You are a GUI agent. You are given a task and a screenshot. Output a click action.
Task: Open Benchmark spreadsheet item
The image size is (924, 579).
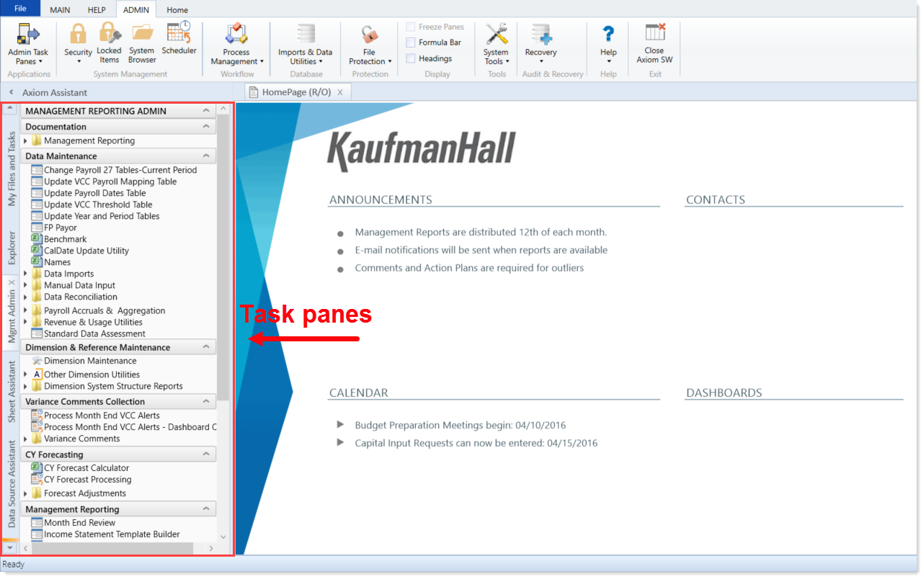tap(59, 239)
